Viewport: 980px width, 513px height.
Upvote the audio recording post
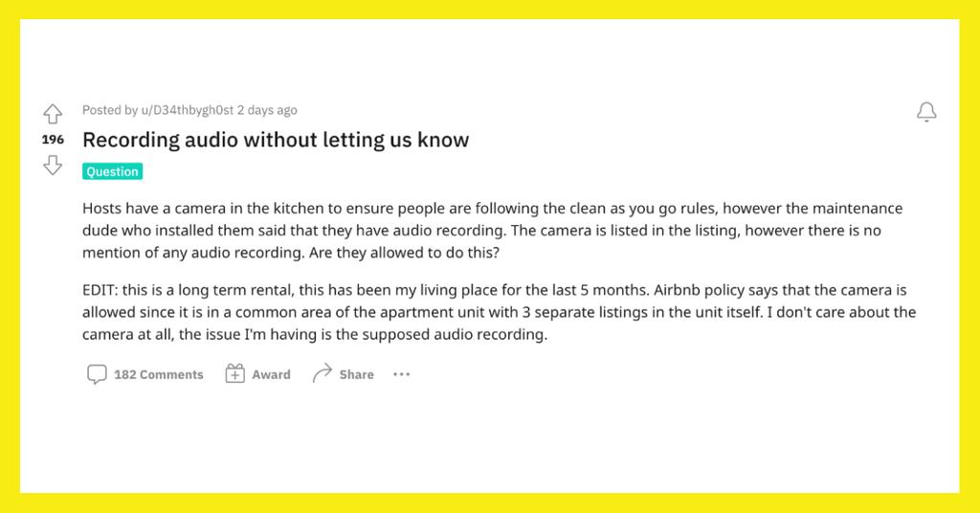click(53, 114)
